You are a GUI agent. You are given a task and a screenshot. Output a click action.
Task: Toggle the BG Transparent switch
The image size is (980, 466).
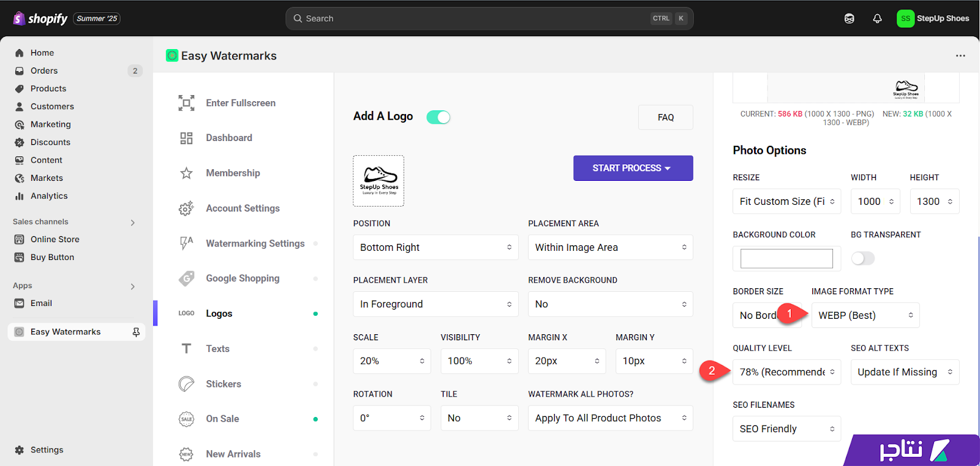(863, 258)
